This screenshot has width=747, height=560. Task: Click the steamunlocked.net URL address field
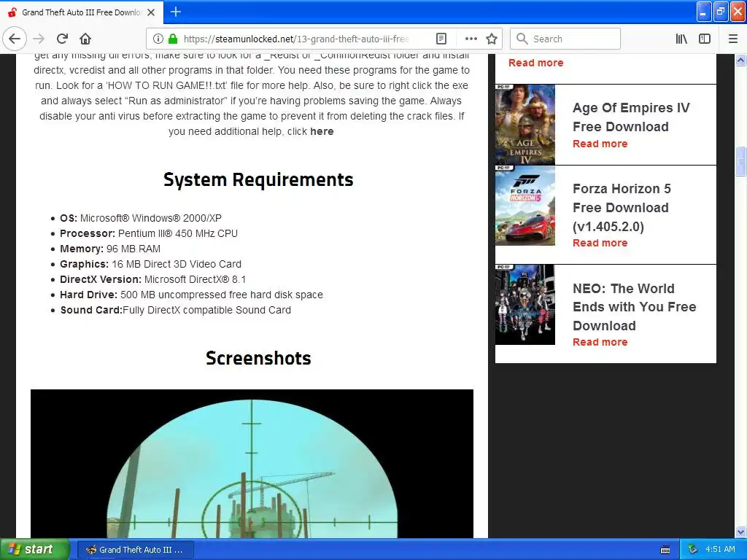[295, 39]
